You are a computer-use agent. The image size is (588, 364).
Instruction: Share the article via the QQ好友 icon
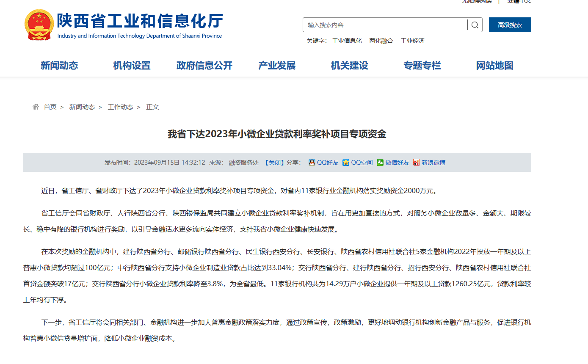click(312, 162)
